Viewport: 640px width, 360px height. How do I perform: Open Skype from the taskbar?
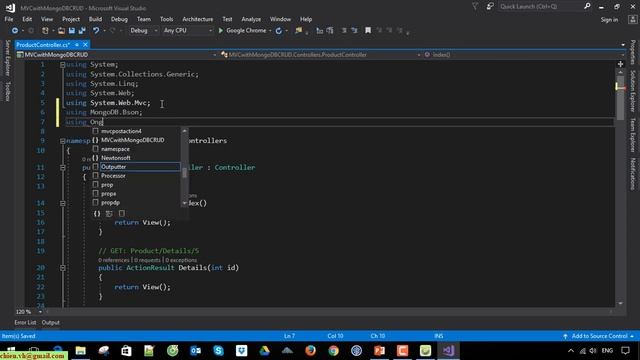(x=218, y=351)
